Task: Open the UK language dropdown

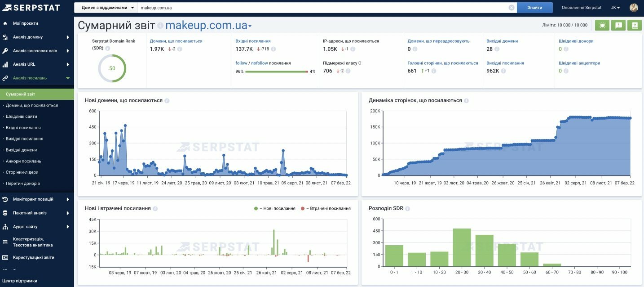Action: click(615, 8)
